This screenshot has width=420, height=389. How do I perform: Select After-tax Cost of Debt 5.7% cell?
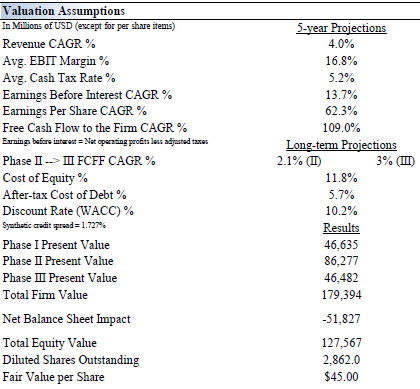tap(341, 195)
